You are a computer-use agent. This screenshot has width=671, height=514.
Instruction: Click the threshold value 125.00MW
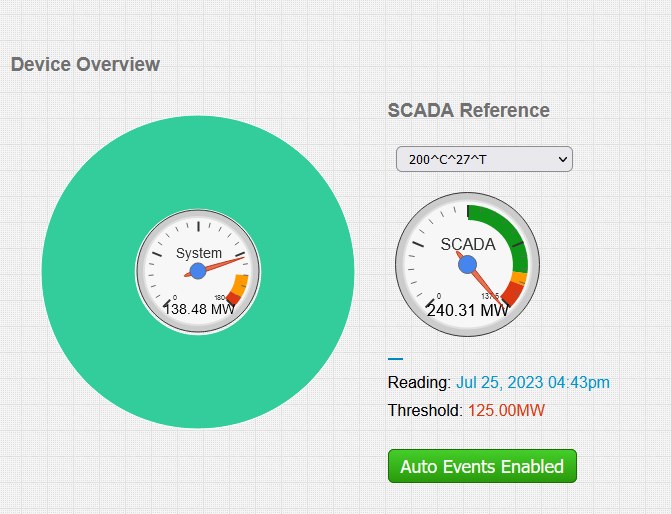[x=506, y=410]
